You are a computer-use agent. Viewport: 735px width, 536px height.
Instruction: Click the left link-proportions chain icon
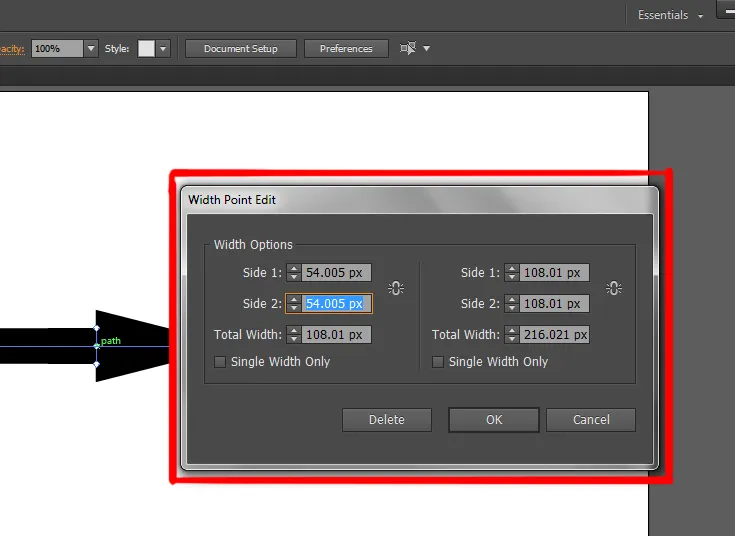coord(396,288)
